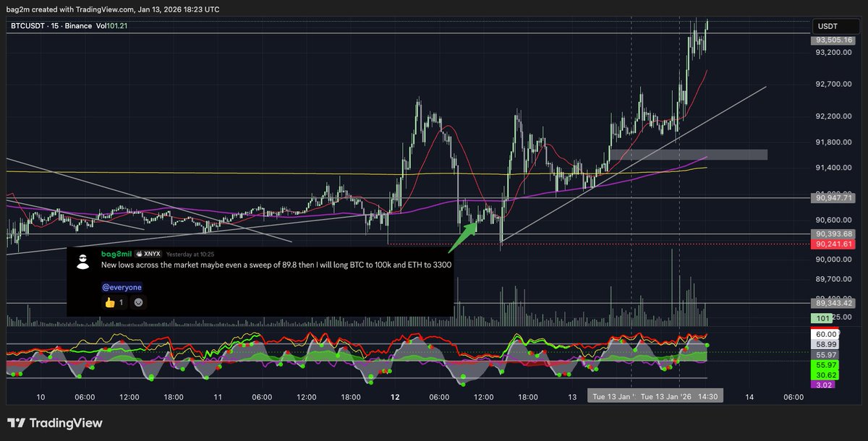Click the XNYX server tag badge
Image resolution: width=868 pixels, height=441 pixels.
click(x=148, y=254)
